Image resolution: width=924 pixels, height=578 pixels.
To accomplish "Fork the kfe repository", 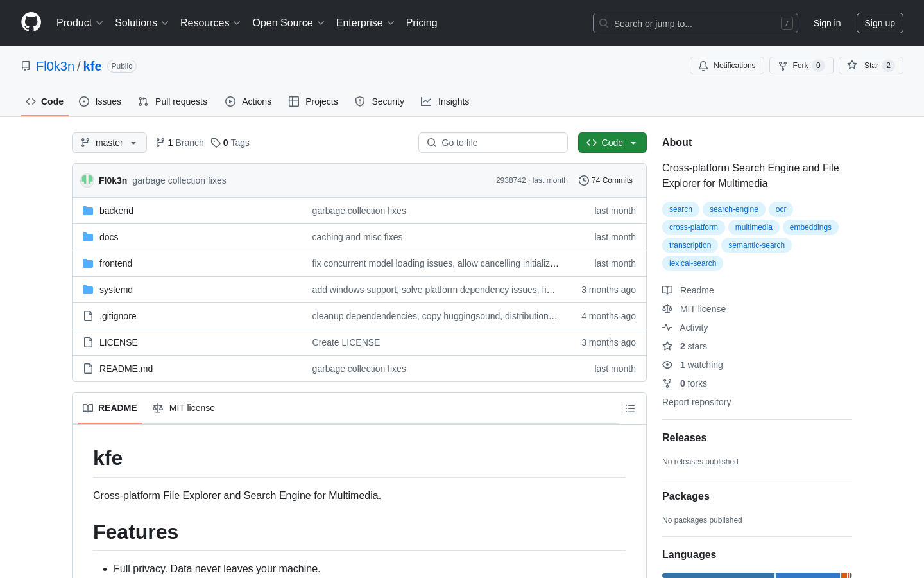I will point(801,66).
